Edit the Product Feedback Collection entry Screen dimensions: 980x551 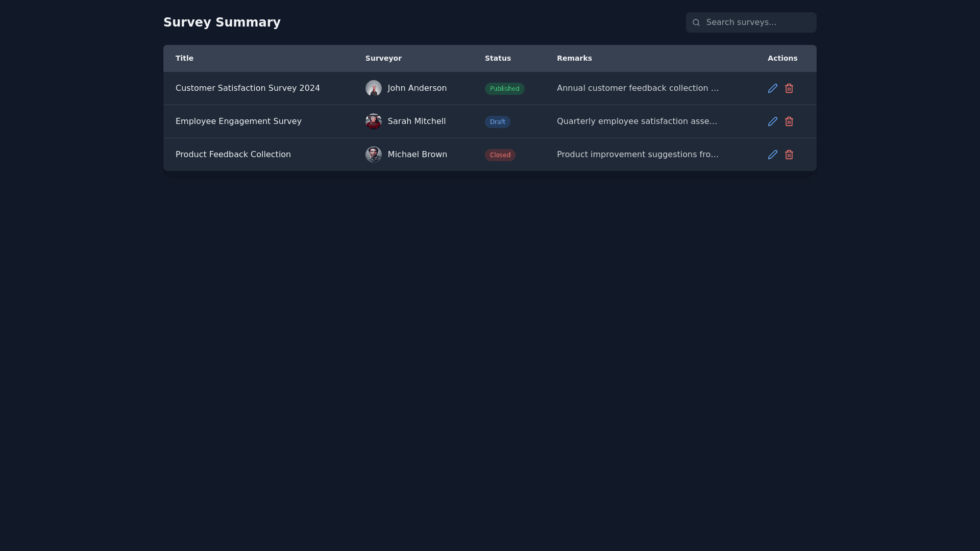[x=772, y=155]
